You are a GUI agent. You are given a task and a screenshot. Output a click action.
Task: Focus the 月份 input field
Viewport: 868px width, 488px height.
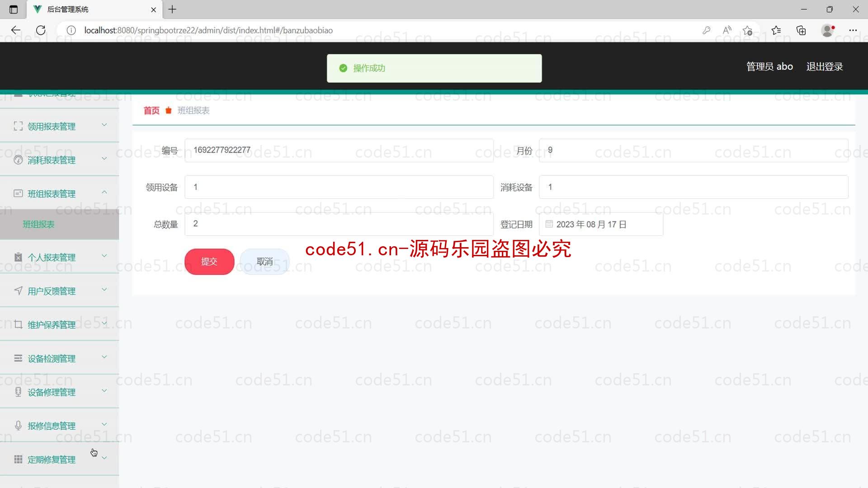click(693, 150)
